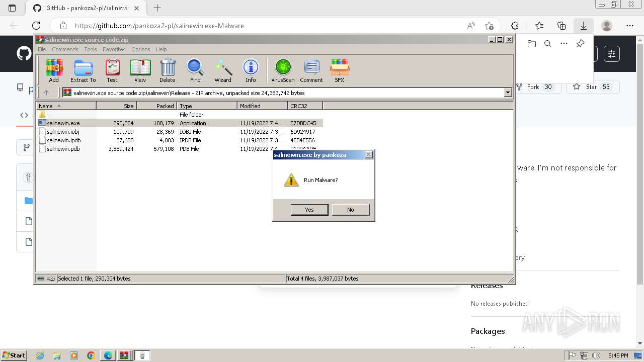Close the GitHub browser tab
The height and width of the screenshot is (362, 644).
(x=137, y=8)
